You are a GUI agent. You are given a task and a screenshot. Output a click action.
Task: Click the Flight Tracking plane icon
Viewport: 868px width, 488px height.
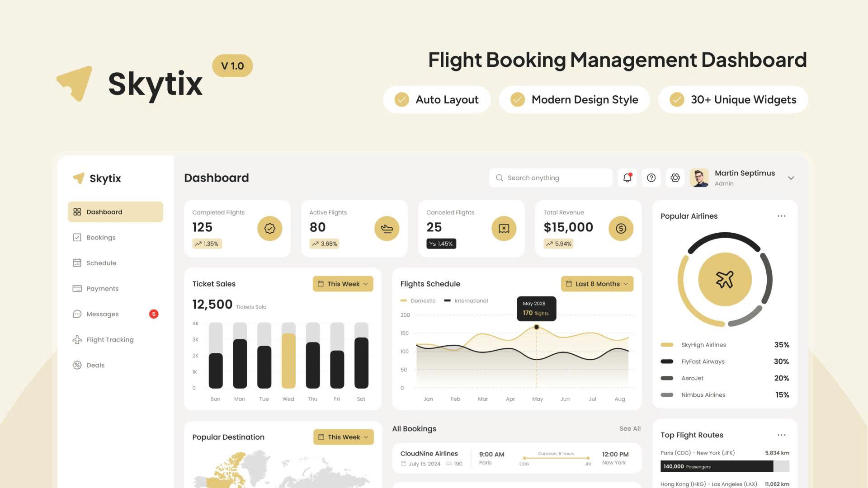77,339
